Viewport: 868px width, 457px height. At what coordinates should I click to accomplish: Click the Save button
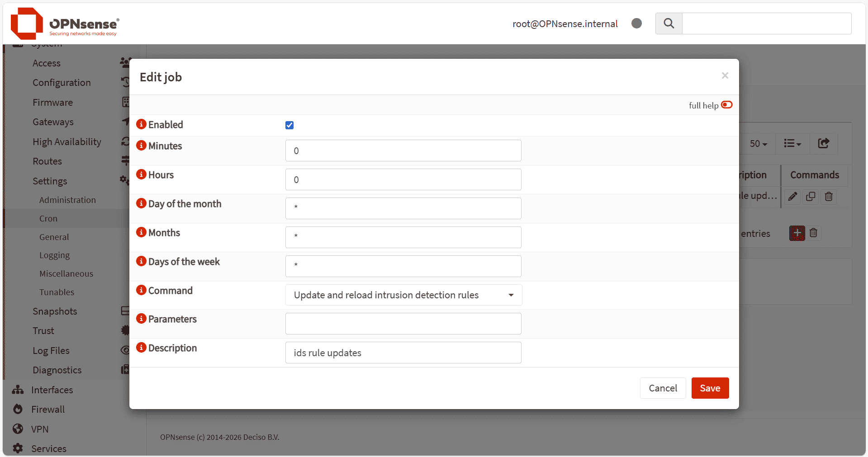coord(710,388)
